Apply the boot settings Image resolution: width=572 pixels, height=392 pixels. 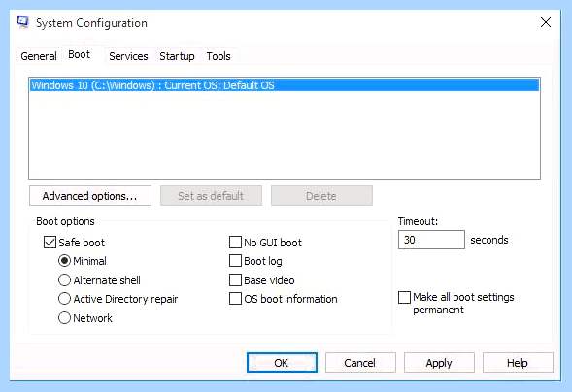(x=439, y=363)
